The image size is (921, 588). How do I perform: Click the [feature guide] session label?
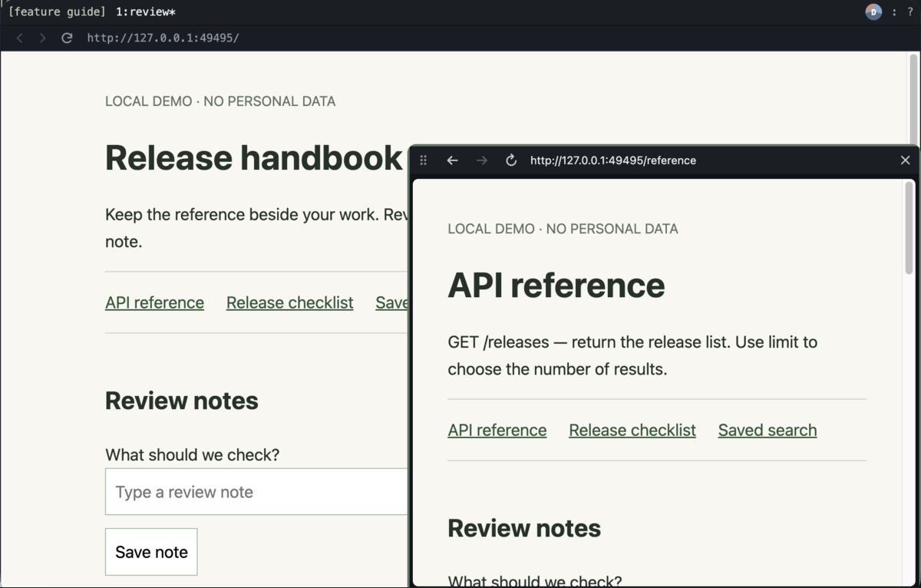click(x=57, y=12)
